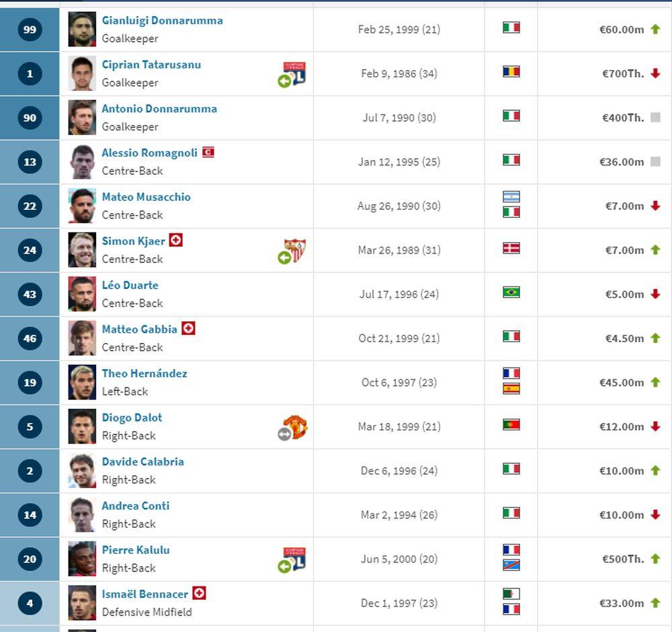The image size is (672, 632).
Task: Open Theo Hernández player profile link
Action: (x=144, y=373)
